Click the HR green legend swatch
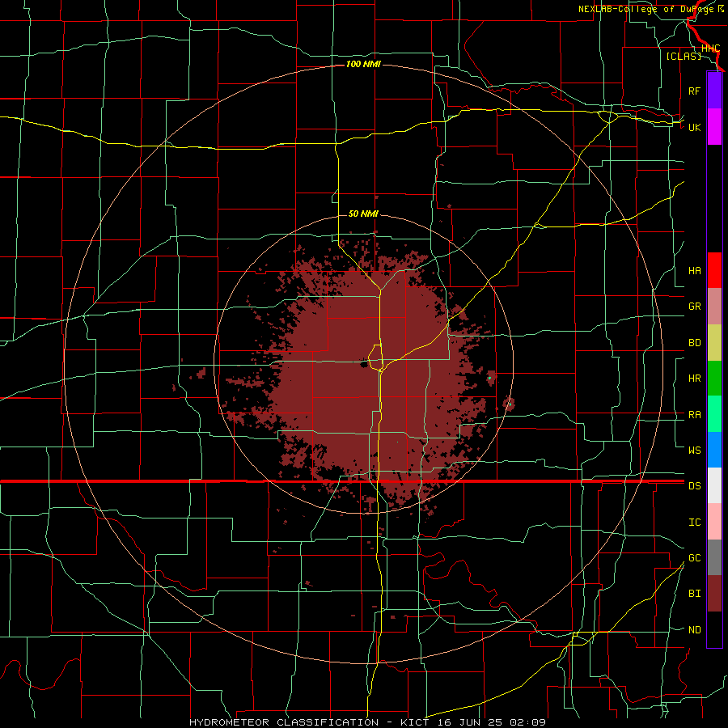The width and height of the screenshot is (728, 728). (x=714, y=379)
